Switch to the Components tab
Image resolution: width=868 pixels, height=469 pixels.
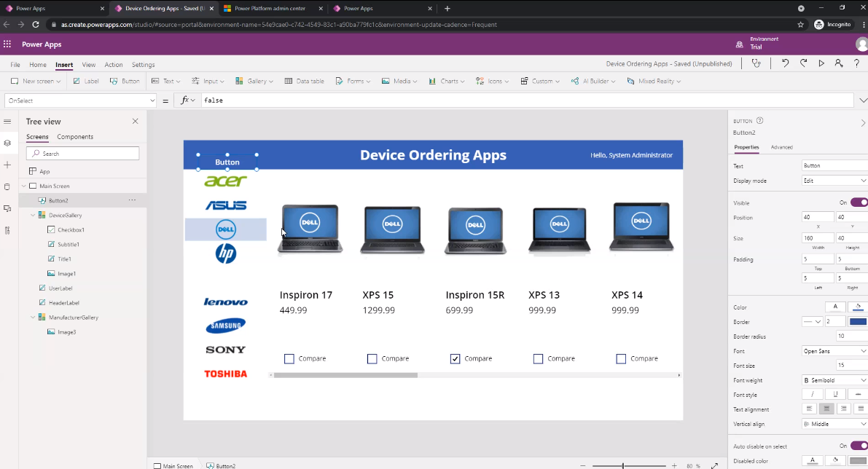coord(75,137)
